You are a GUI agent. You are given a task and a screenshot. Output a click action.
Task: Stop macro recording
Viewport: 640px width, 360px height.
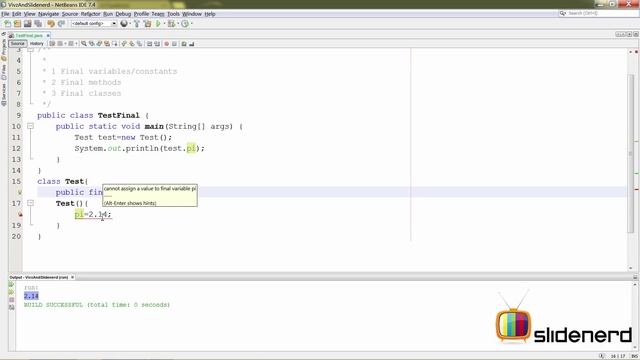(174, 44)
